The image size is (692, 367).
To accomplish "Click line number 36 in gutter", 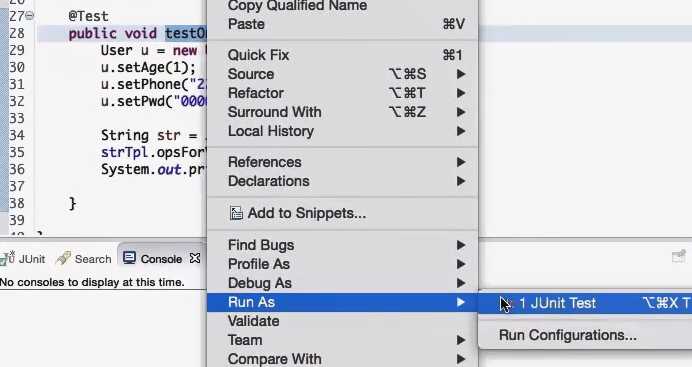I will [x=17, y=169].
